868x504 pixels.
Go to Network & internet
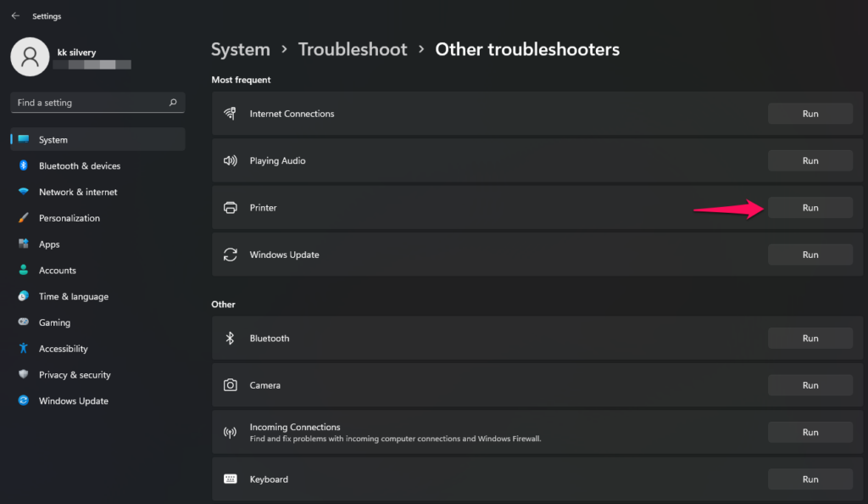click(97, 192)
